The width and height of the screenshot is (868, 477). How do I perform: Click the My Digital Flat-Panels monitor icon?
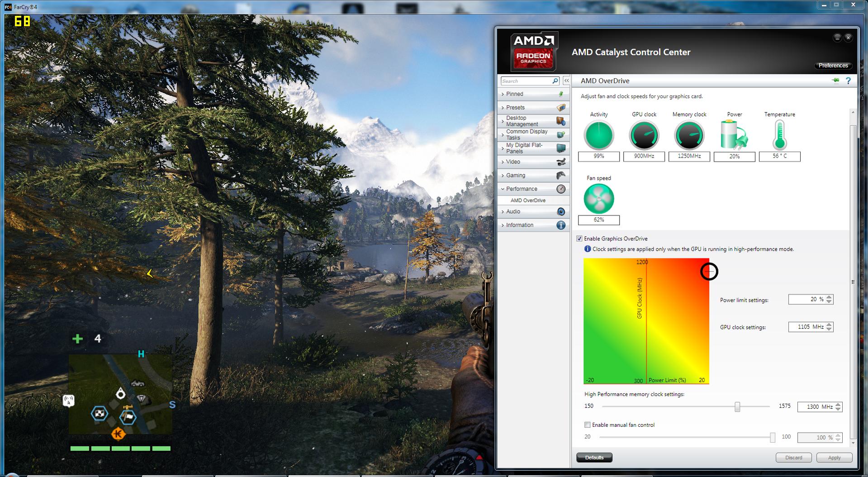click(x=561, y=148)
